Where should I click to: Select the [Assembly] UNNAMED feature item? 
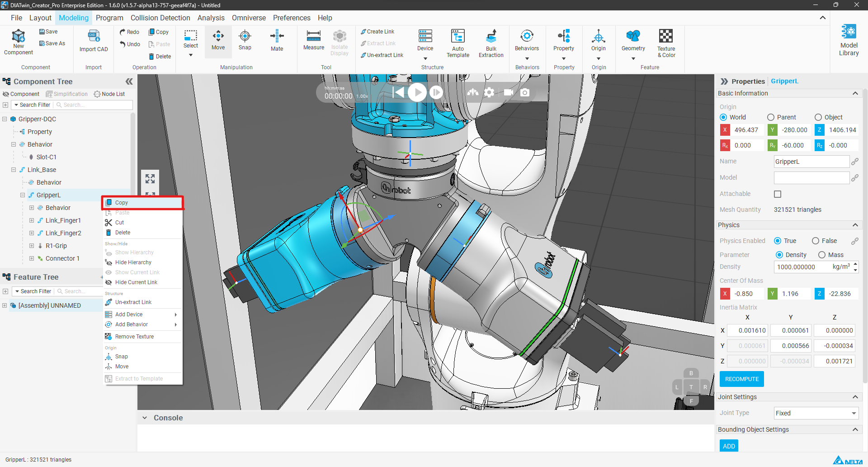coord(50,305)
